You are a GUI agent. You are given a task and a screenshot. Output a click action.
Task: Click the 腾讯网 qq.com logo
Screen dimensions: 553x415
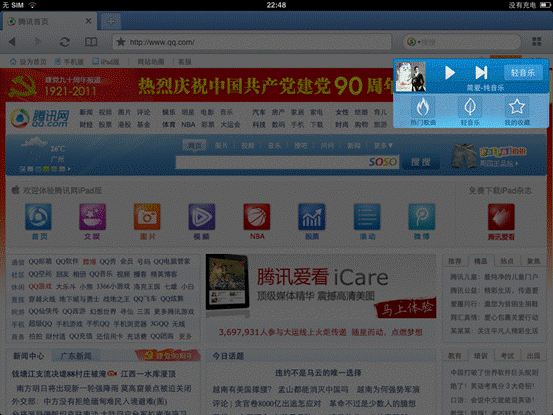(x=40, y=118)
